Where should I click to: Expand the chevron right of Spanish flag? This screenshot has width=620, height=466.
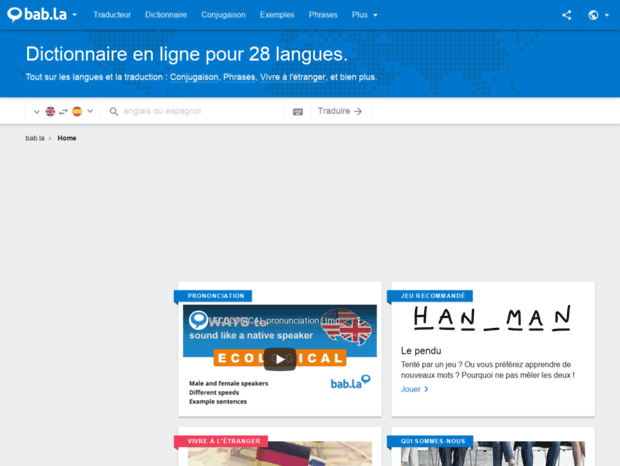point(90,111)
